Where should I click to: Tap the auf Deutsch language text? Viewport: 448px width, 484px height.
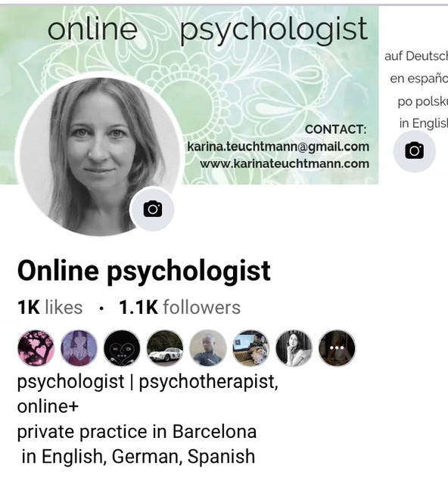[x=416, y=56]
